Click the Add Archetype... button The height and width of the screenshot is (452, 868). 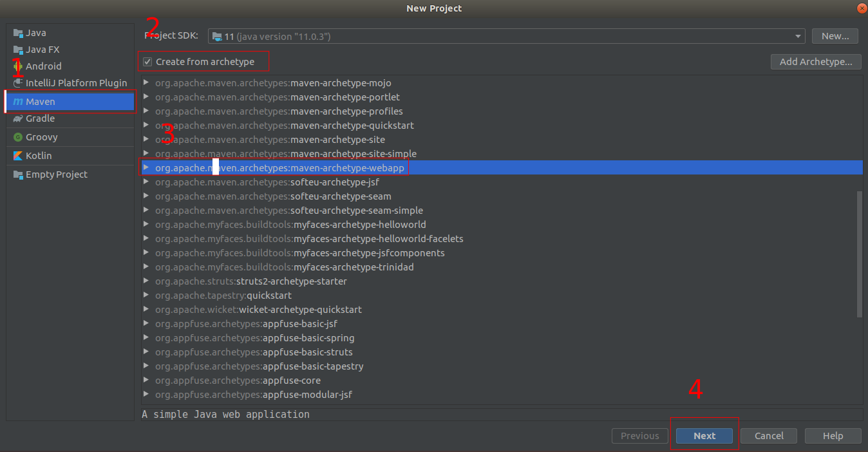816,62
